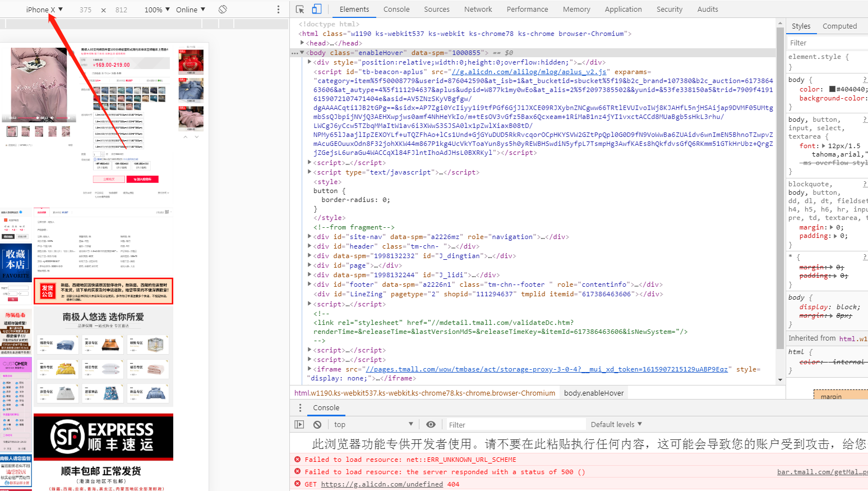868x491 pixels.
Task: Open the Security tab
Action: (x=670, y=10)
